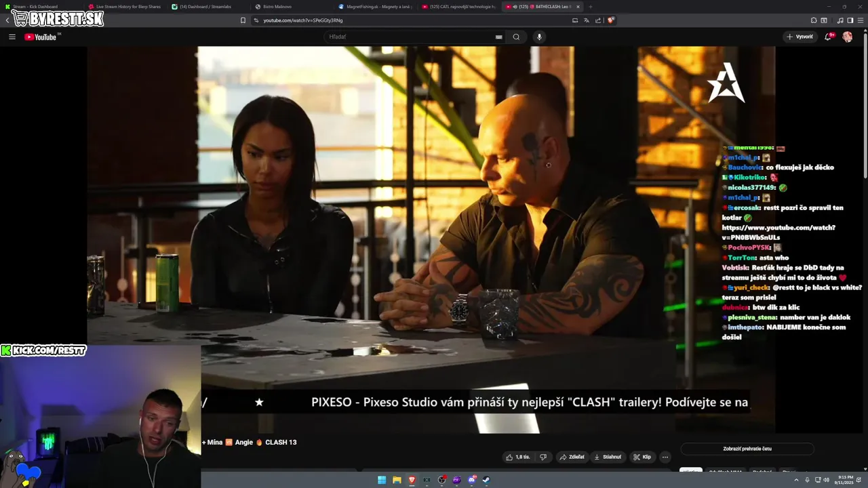Share the video using Zdieľať

tap(572, 457)
